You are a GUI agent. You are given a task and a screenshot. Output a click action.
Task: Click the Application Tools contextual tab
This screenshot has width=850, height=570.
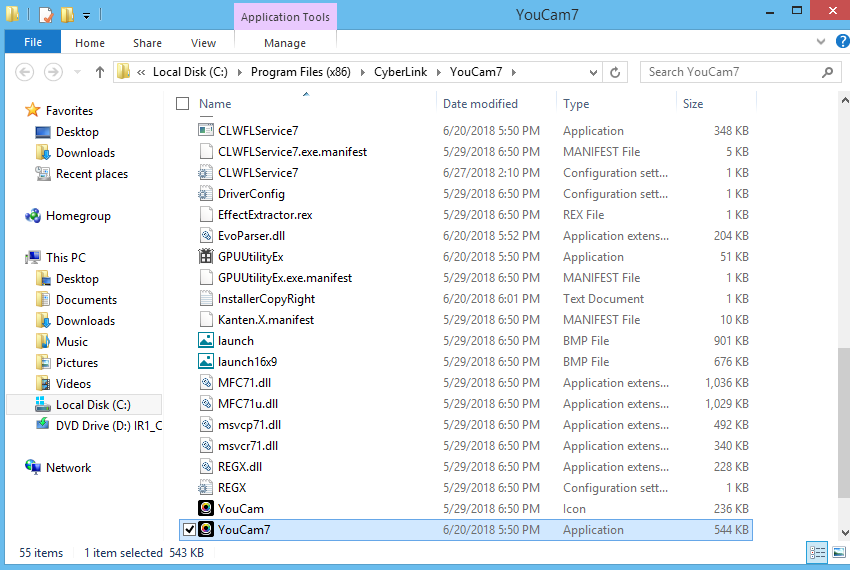[285, 17]
